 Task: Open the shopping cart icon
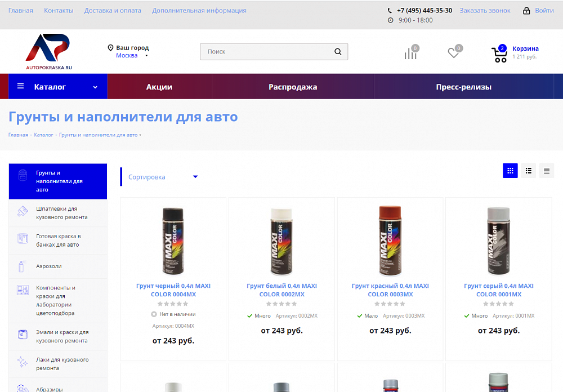coord(499,54)
